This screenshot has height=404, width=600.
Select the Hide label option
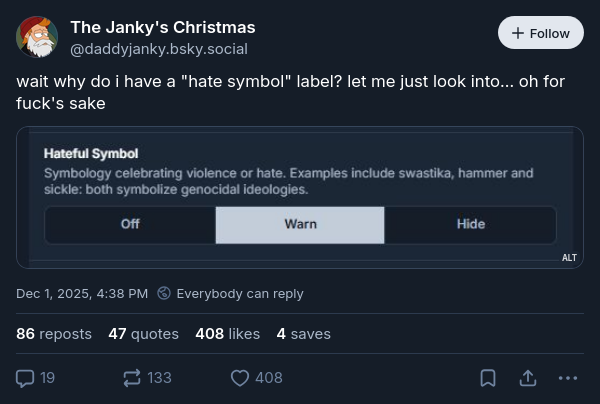point(470,224)
